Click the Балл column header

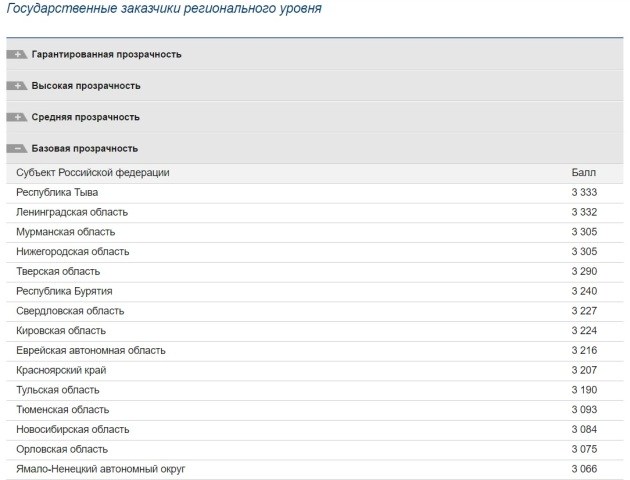tap(583, 173)
